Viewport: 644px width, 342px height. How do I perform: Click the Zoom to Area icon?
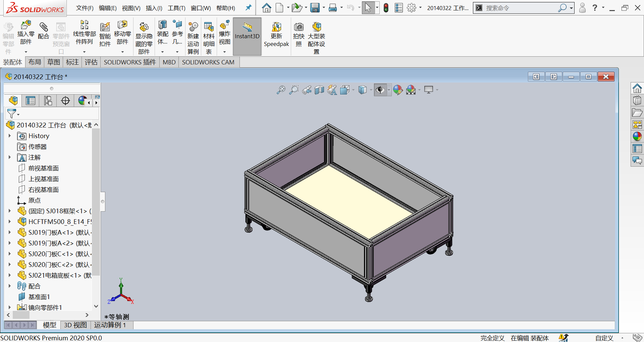[x=294, y=90]
